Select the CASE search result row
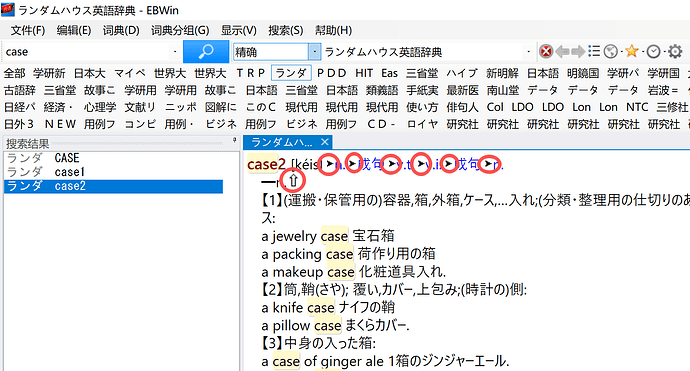This screenshot has height=371, width=690. 114,158
